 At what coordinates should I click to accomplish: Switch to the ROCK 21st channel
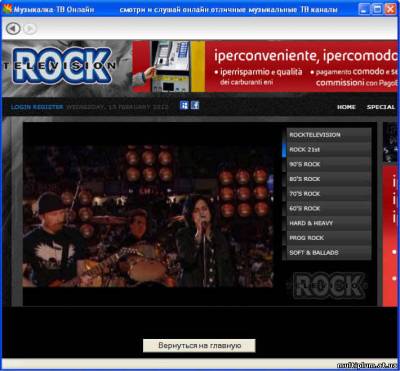coord(327,150)
